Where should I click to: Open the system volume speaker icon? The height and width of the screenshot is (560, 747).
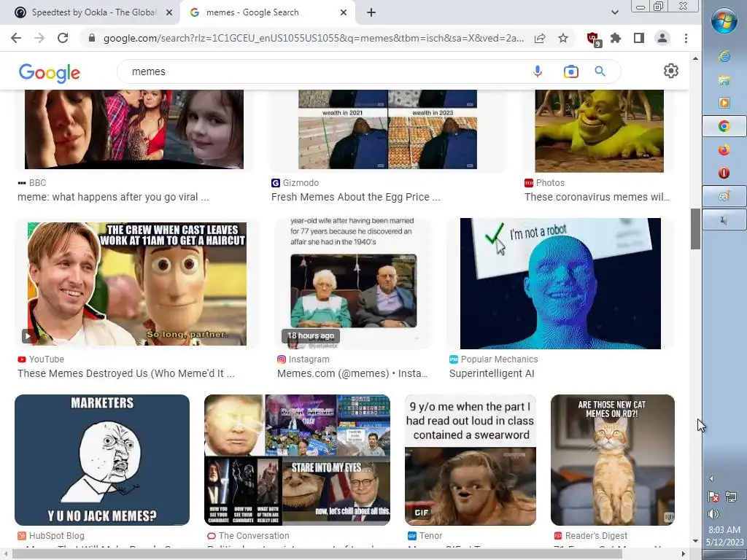(713, 514)
